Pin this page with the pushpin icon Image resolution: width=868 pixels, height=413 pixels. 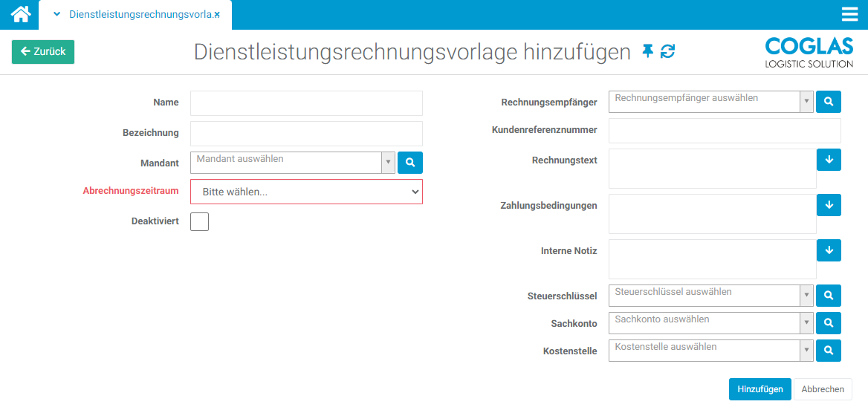click(647, 51)
